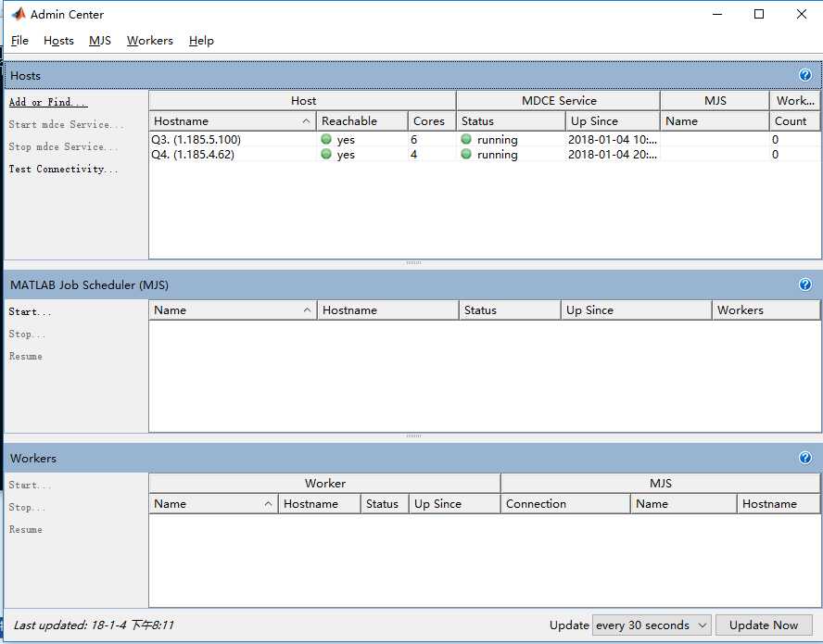Click cores value 6 for Q3
This screenshot has height=644, width=823.
pyautogui.click(x=414, y=139)
